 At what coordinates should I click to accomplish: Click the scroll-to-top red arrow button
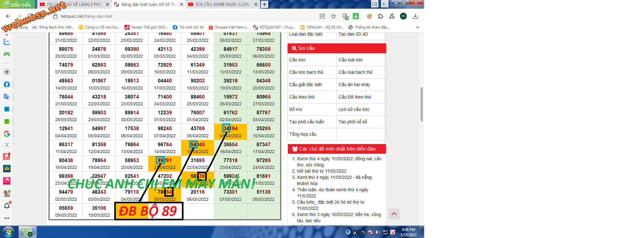394,214
